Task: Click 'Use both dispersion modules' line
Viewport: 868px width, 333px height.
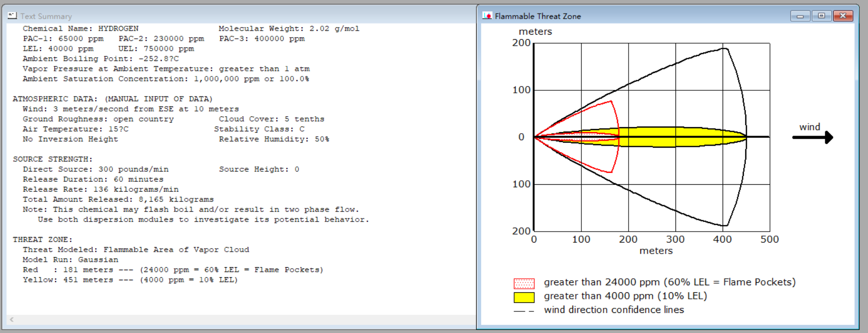Action: pyautogui.click(x=204, y=219)
